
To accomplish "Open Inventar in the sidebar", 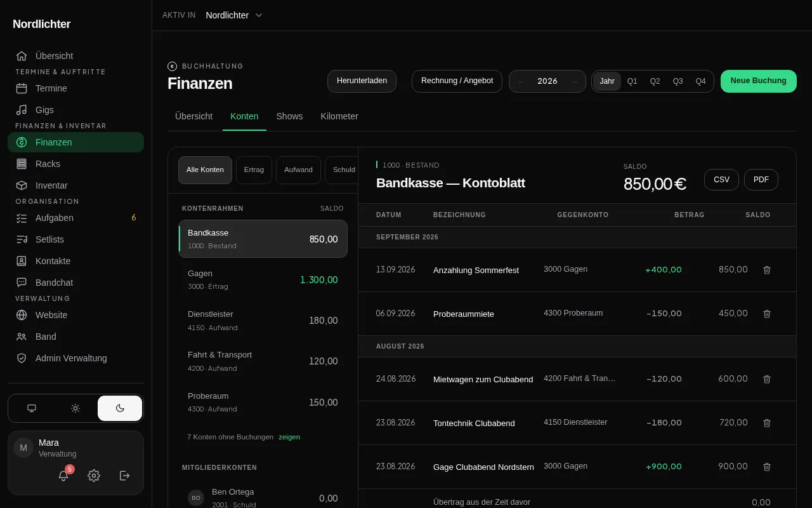I will pos(76,185).
